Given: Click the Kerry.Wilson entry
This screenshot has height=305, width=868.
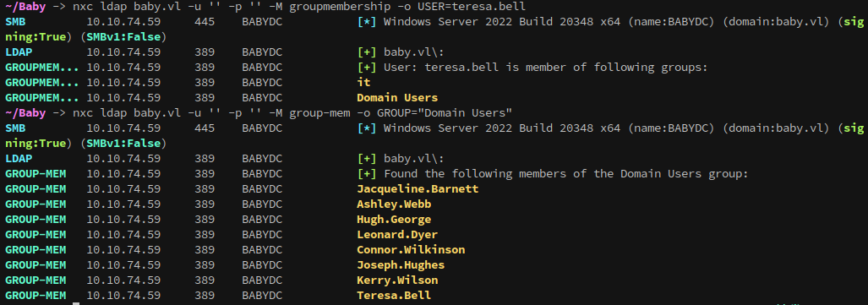Looking at the screenshot, I should (397, 280).
